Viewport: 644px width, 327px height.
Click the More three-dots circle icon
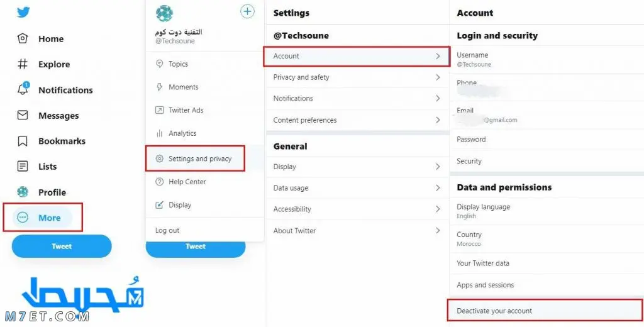click(23, 218)
